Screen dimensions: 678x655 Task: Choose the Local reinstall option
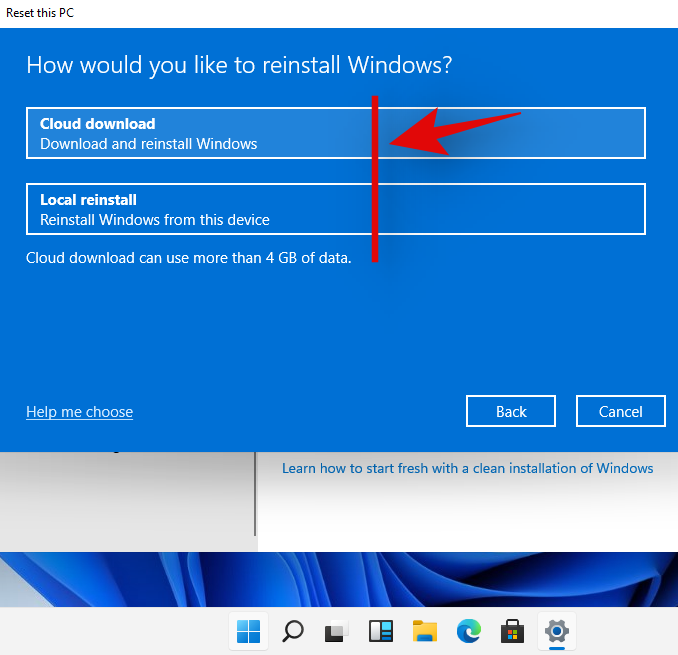coord(336,209)
